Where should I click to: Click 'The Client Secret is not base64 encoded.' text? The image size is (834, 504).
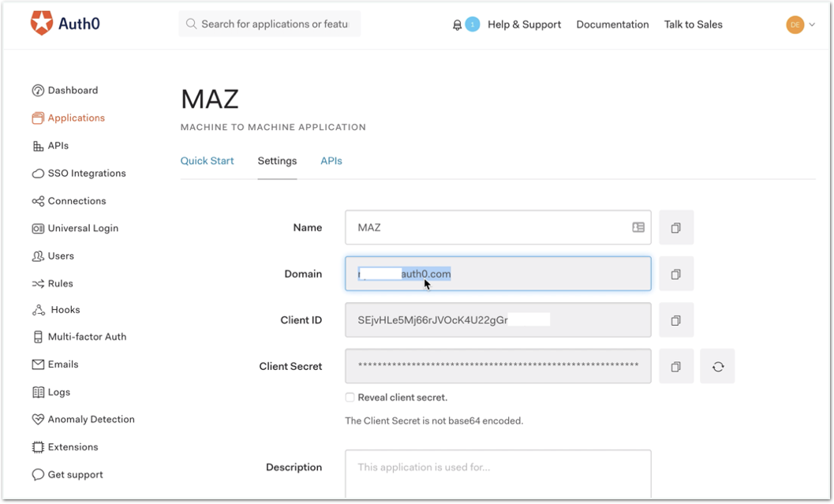[x=434, y=421]
